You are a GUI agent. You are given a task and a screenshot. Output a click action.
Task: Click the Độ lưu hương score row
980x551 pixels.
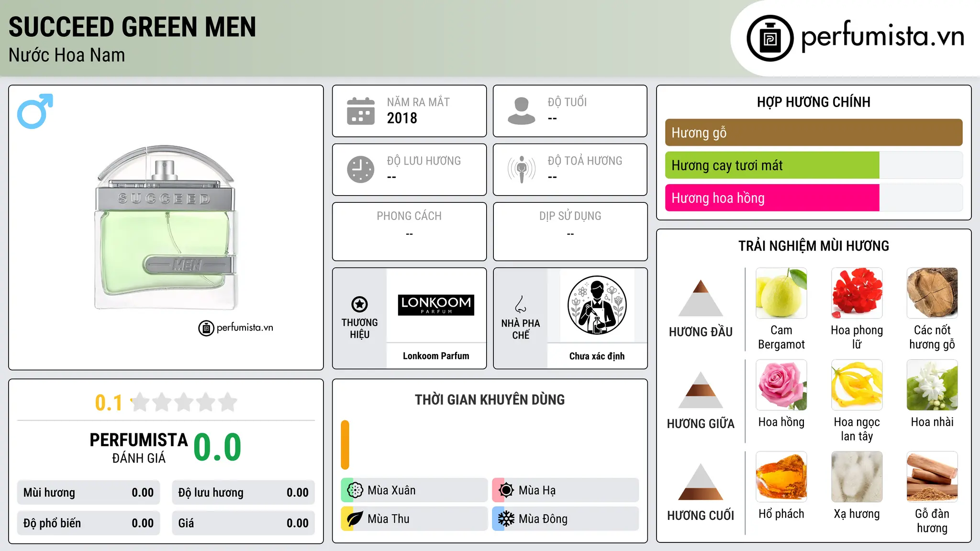[x=243, y=493]
